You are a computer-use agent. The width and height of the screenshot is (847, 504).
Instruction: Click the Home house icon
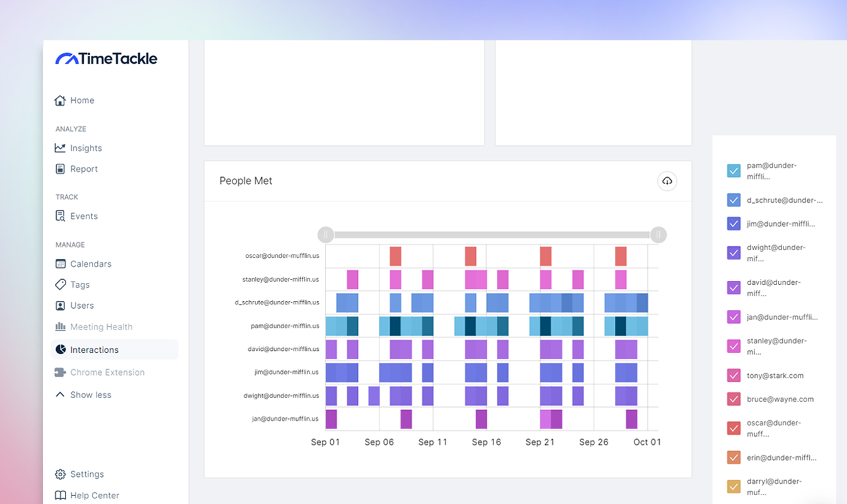click(60, 100)
